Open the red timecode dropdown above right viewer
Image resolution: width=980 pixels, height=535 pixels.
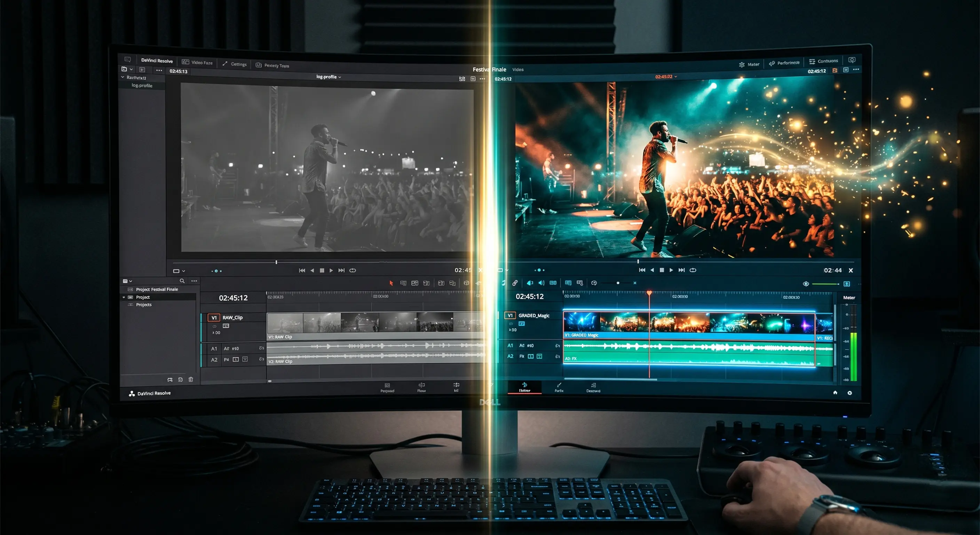[x=666, y=77]
